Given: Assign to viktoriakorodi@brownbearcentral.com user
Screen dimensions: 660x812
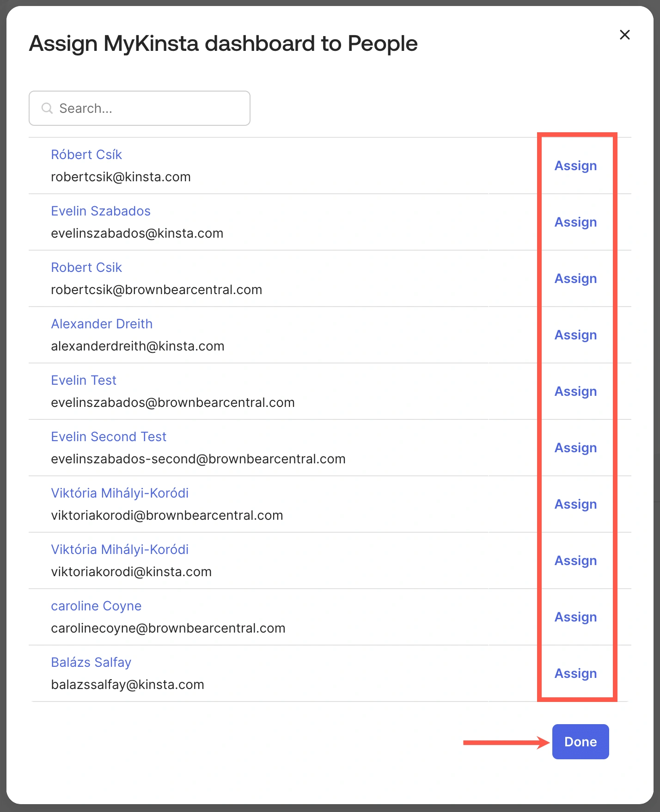Looking at the screenshot, I should [x=575, y=504].
